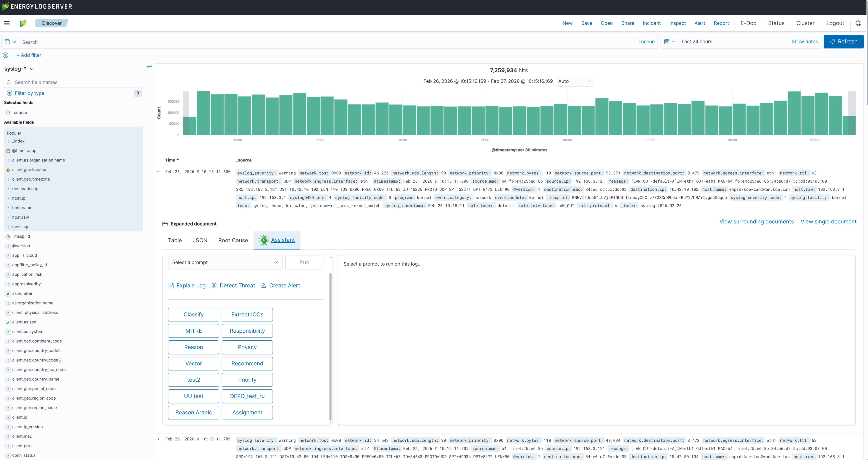868x460 pixels.
Task: Click Share in the top menu
Action: pos(628,23)
